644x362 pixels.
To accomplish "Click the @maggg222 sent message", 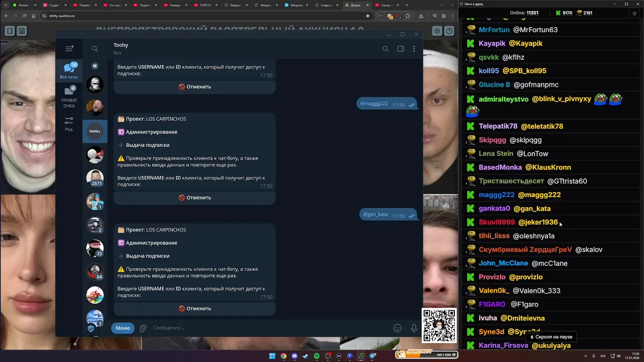I will click(386, 104).
